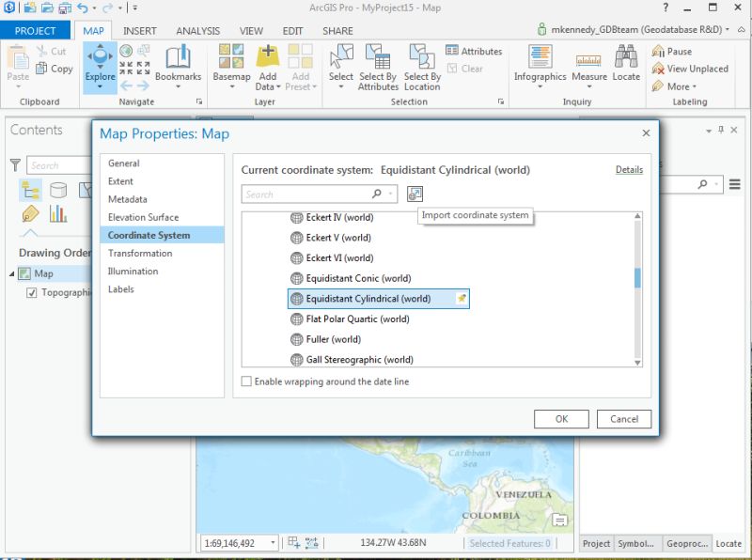Open the signed-in user account dropdown
The width and height of the screenshot is (752, 560).
coord(728,29)
